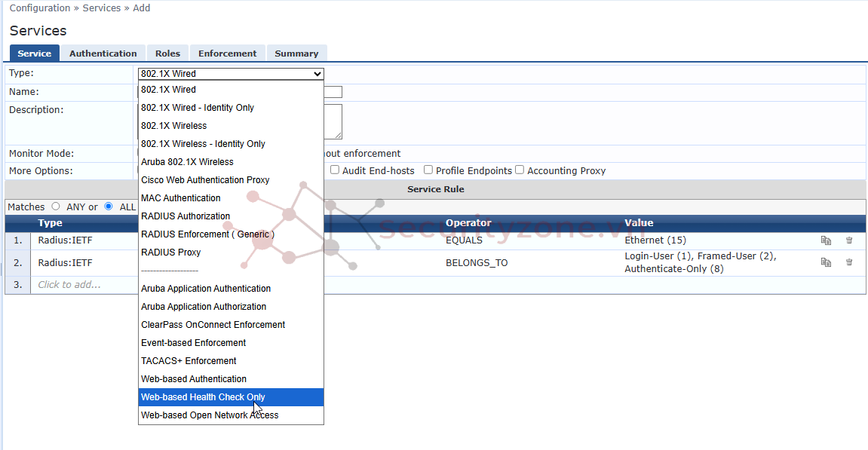Viewport: 868px width, 450px height.
Task: Select the ALL matches radio button
Action: click(109, 207)
